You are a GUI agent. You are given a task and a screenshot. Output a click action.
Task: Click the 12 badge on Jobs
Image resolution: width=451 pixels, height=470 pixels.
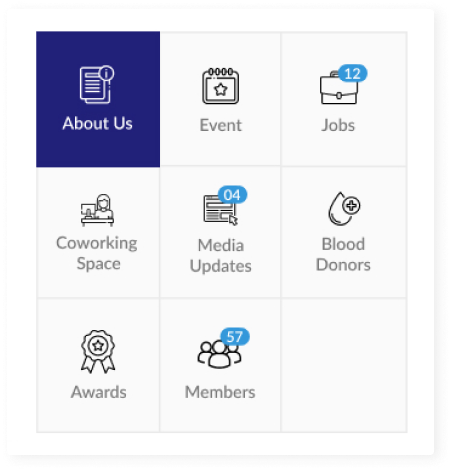(353, 73)
